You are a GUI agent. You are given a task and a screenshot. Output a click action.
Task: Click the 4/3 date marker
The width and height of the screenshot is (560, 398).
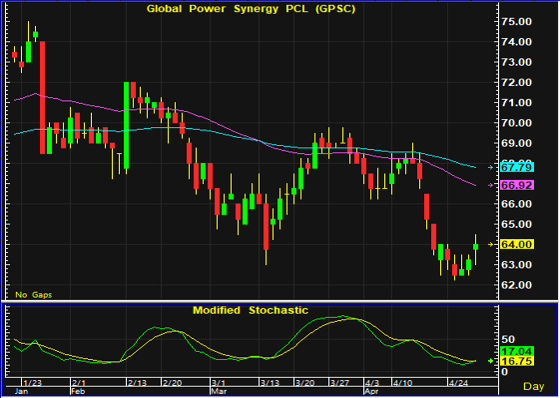point(372,383)
